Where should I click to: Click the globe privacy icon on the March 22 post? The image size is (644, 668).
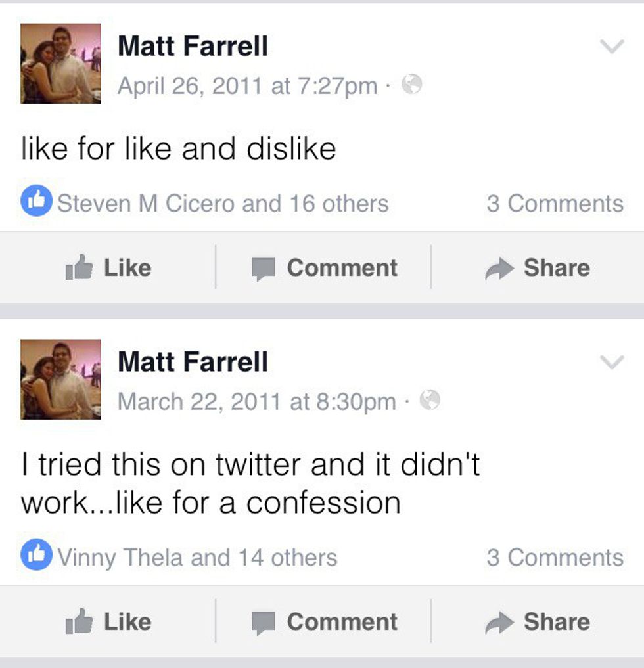430,400
